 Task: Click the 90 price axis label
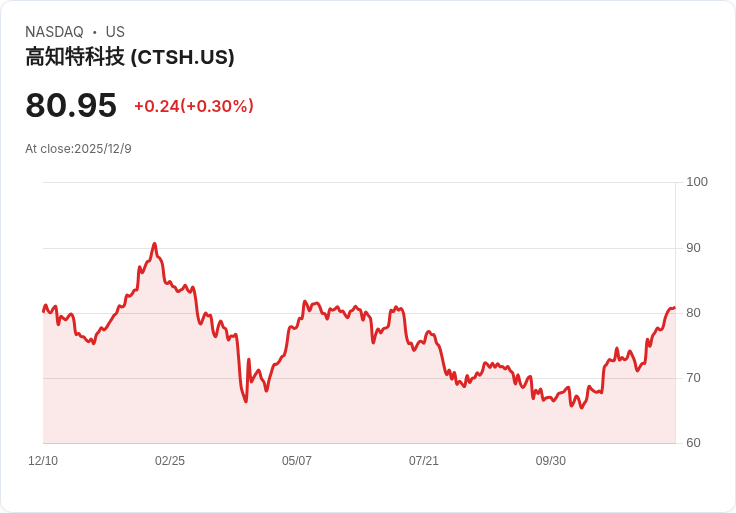click(693, 248)
